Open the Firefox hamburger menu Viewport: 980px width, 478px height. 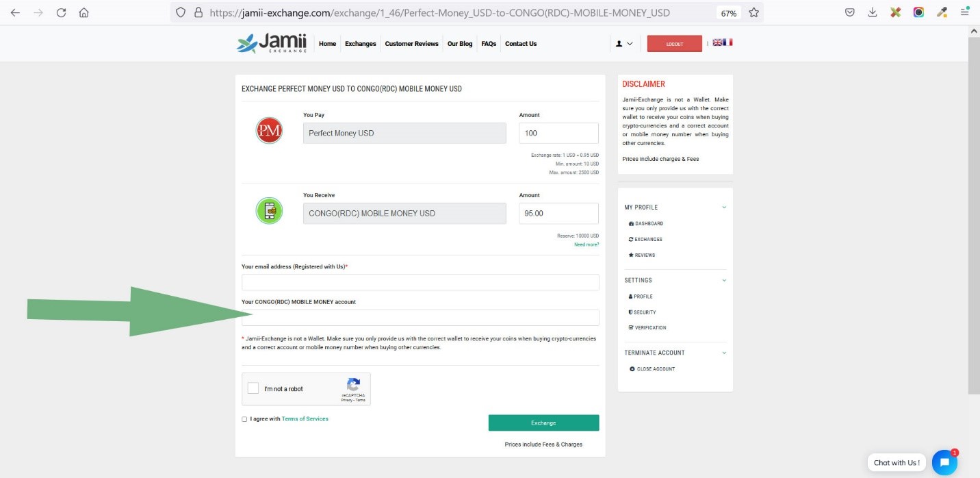coord(965,12)
